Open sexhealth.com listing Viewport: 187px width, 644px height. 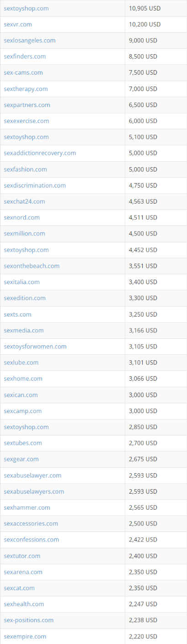tap(24, 604)
